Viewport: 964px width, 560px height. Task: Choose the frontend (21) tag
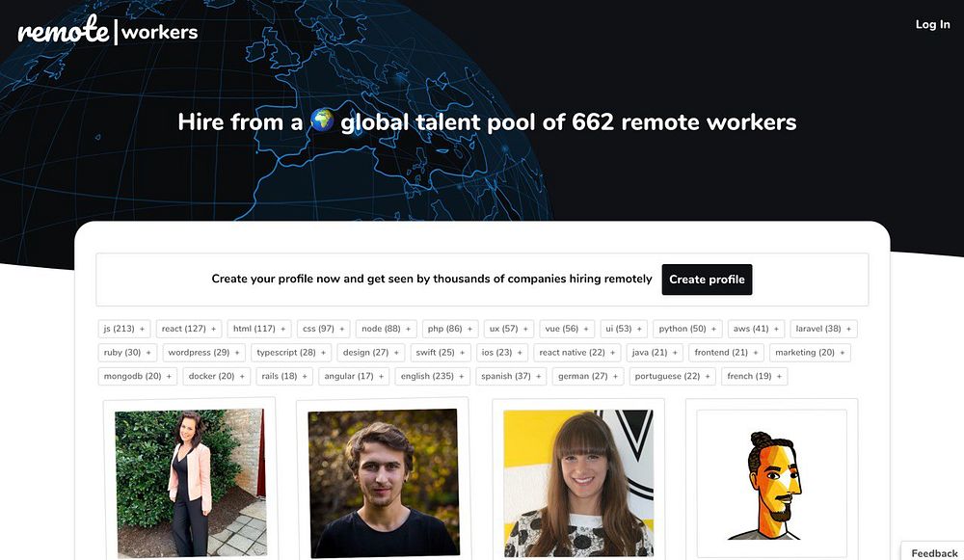click(x=726, y=353)
